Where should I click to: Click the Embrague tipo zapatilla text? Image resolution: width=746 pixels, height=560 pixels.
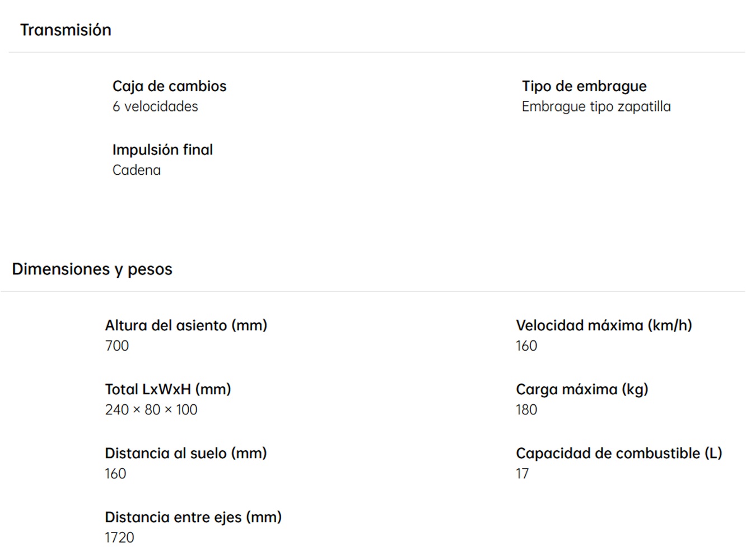(x=596, y=106)
